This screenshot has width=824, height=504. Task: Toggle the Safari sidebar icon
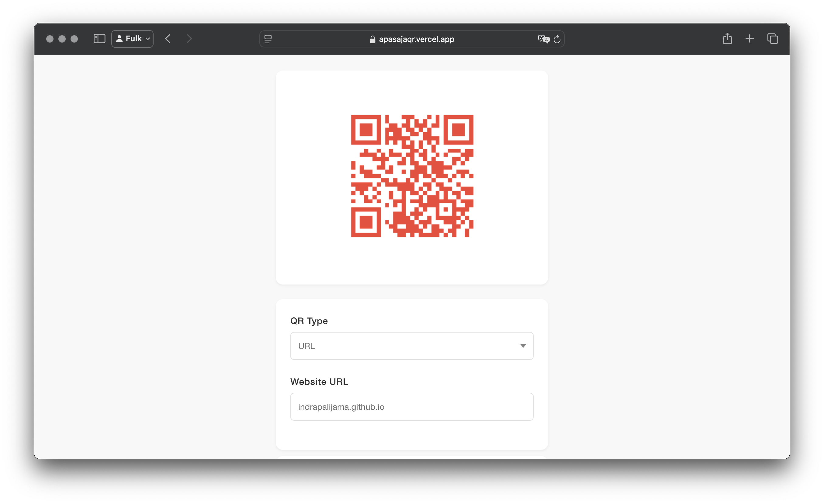[99, 39]
